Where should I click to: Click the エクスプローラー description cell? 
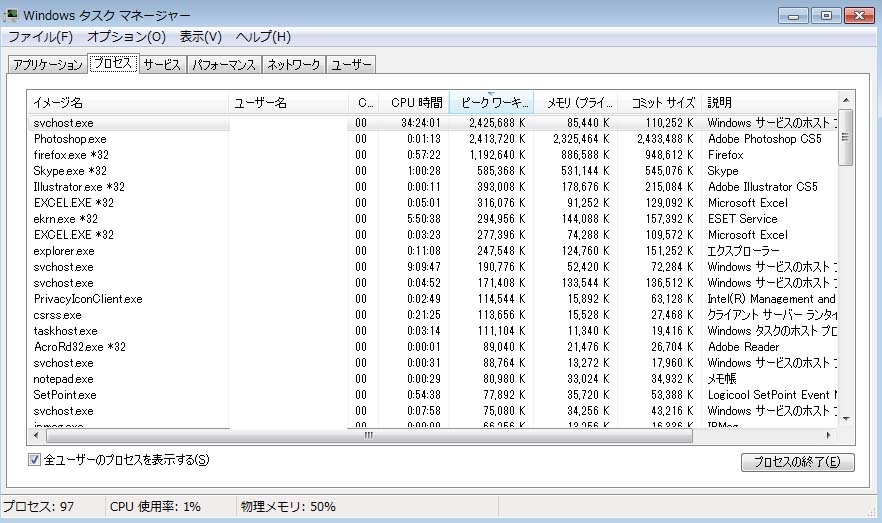click(743, 251)
